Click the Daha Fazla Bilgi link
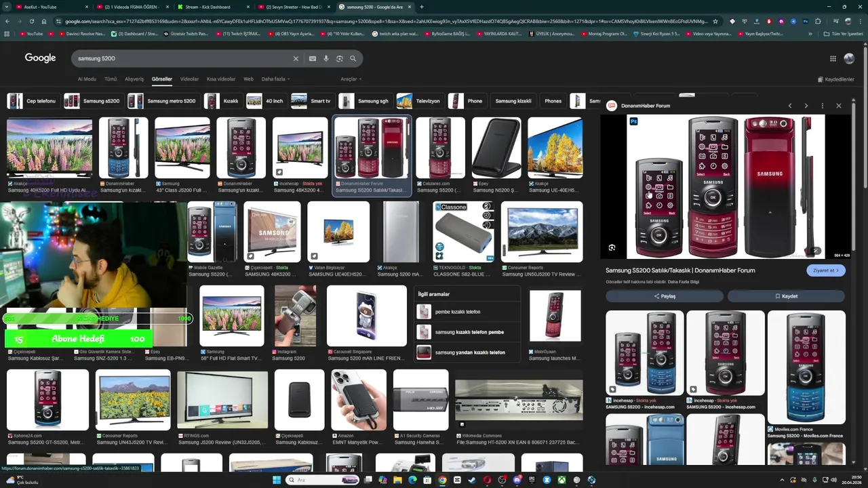 683,281
